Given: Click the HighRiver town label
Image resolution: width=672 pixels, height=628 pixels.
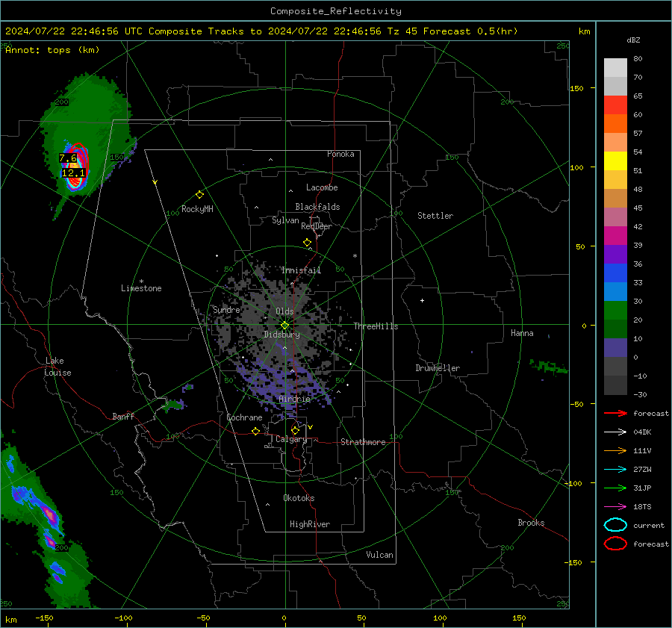Looking at the screenshot, I should [x=309, y=524].
